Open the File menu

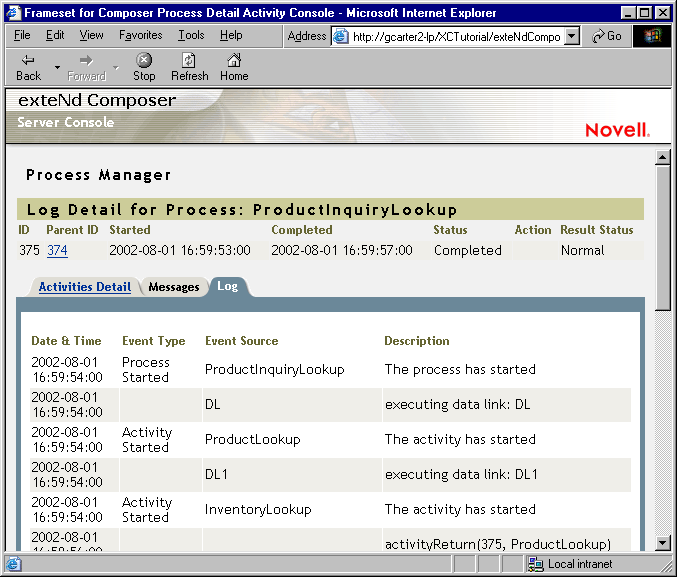[22, 35]
